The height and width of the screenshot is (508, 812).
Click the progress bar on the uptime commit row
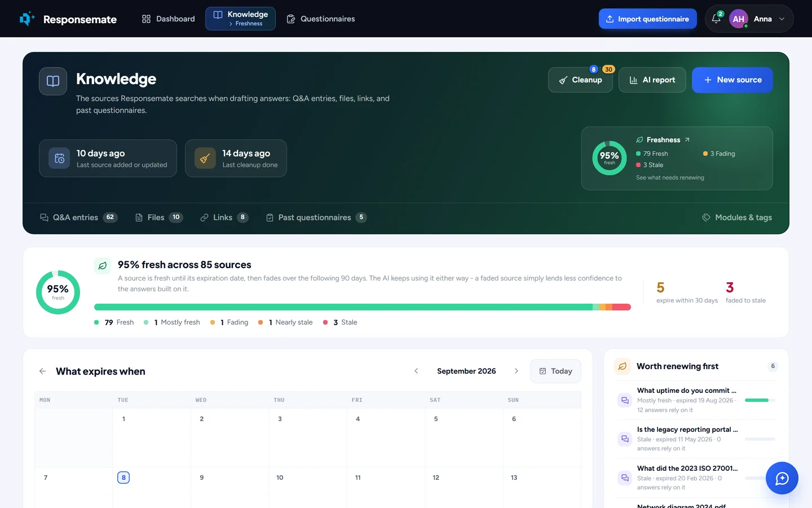coord(760,400)
